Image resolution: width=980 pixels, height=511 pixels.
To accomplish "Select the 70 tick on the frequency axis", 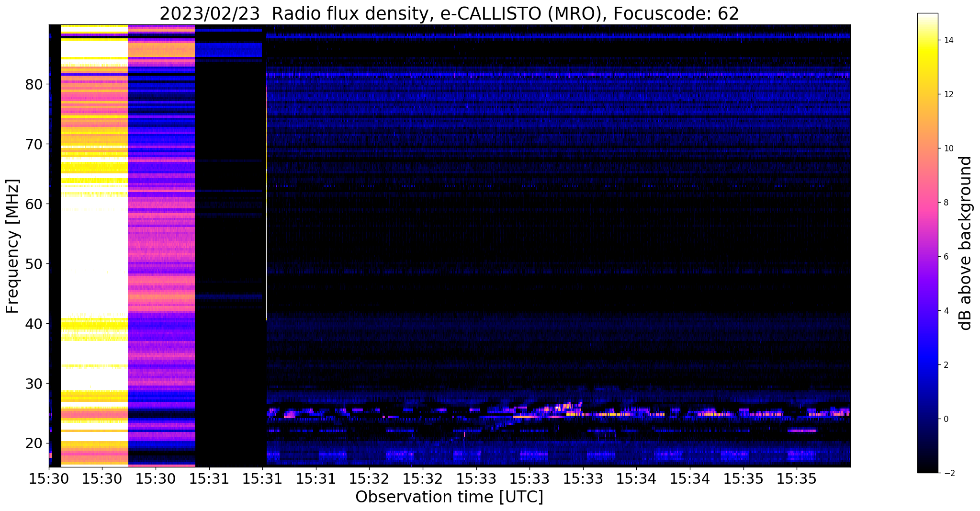I will tap(34, 144).
